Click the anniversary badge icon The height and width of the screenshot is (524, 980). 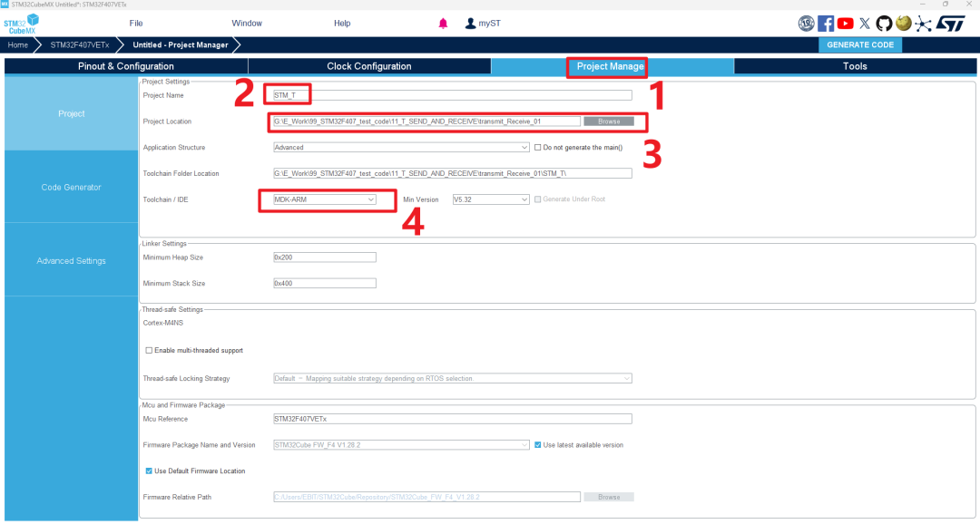coord(807,24)
